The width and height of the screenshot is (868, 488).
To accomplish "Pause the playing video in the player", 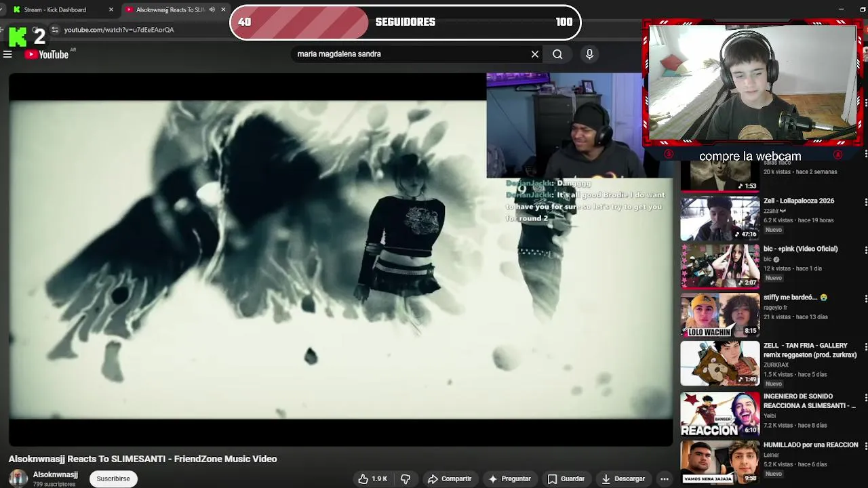I will (341, 260).
